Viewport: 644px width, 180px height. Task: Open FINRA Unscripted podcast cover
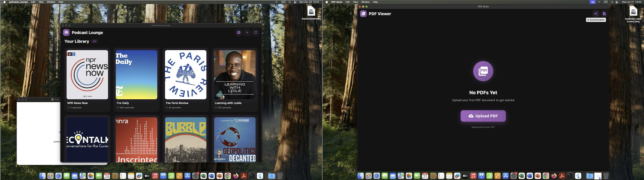tap(136, 140)
